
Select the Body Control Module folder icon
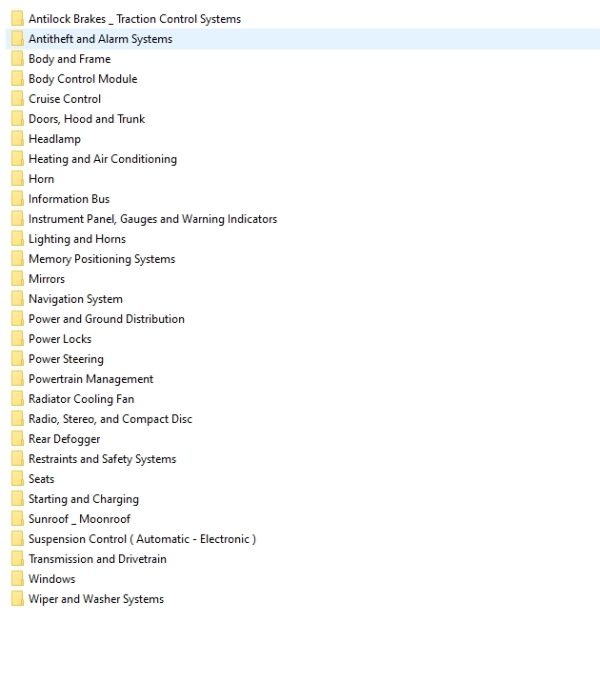pos(17,79)
